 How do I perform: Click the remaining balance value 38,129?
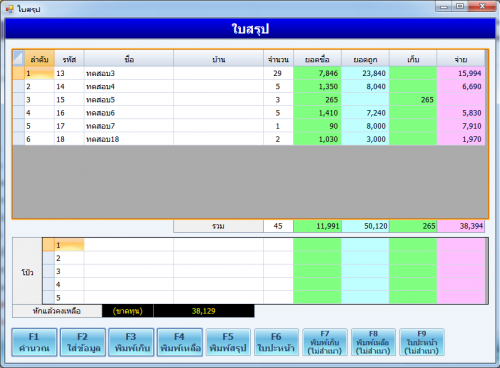click(204, 311)
